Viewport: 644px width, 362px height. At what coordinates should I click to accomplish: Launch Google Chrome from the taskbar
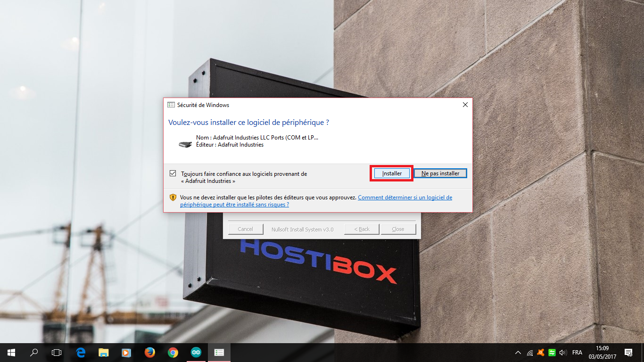[173, 353]
